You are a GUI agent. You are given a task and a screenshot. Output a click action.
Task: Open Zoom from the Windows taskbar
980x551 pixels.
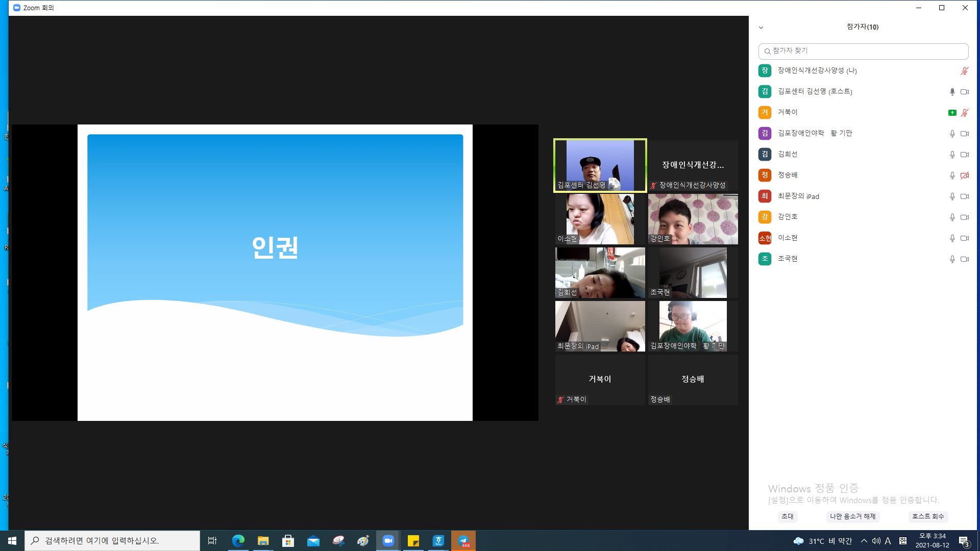[388, 541]
